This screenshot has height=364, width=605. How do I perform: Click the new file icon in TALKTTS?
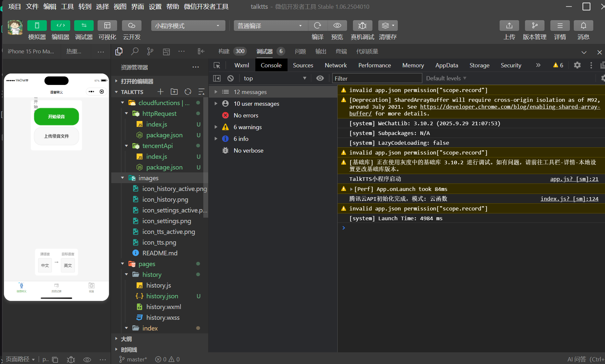tap(160, 92)
